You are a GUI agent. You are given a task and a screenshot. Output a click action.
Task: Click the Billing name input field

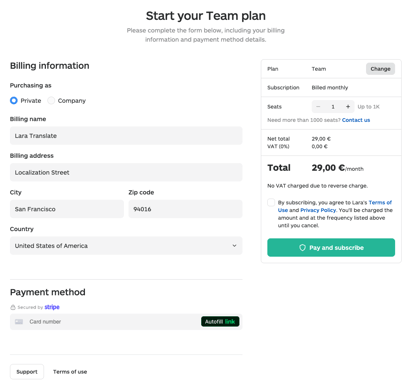click(126, 136)
